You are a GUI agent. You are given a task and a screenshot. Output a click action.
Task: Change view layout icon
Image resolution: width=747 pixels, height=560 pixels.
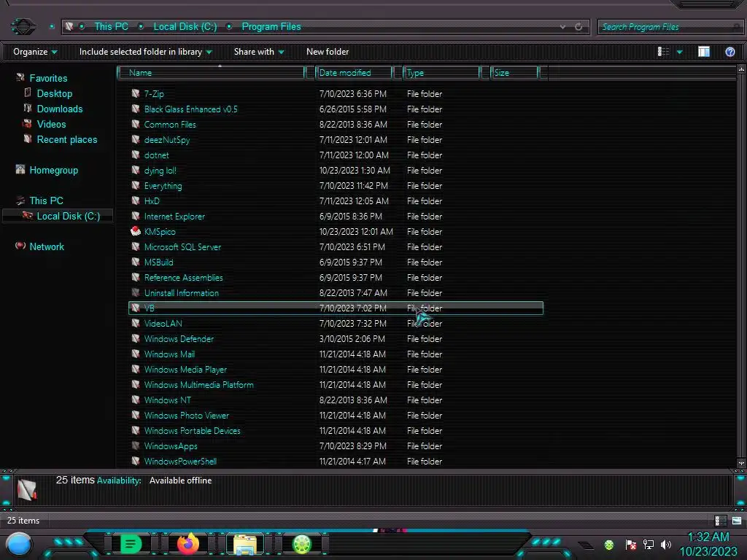pos(664,52)
